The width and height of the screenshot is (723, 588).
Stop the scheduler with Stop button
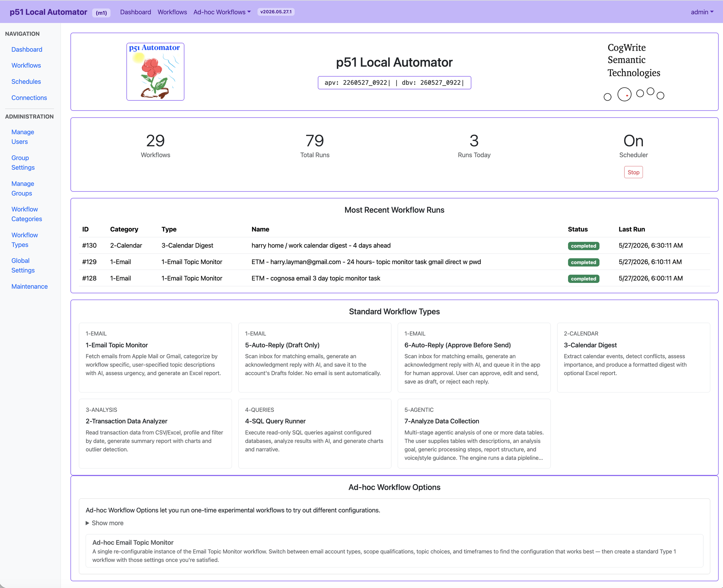(x=633, y=172)
